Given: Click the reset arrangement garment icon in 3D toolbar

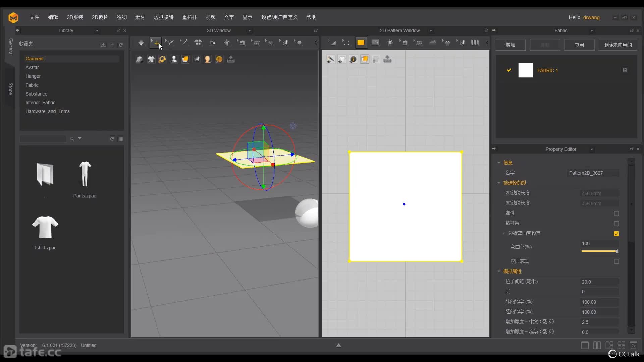Looking at the screenshot, I should (x=198, y=43).
